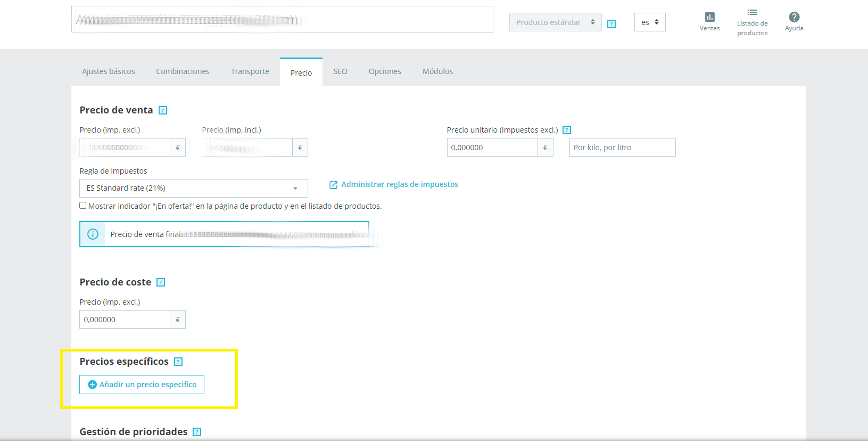Image resolution: width=868 pixels, height=441 pixels.
Task: Switch to the SEO tab
Action: (x=340, y=71)
